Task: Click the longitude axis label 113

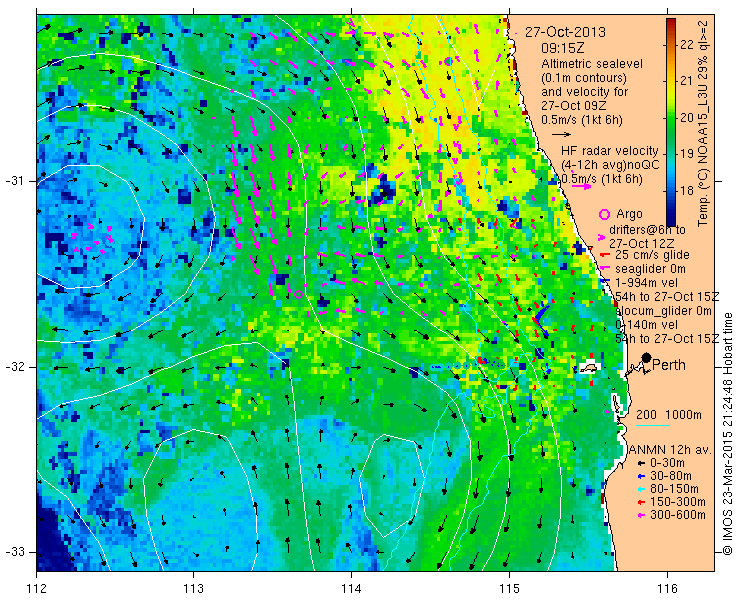Action: point(193,588)
